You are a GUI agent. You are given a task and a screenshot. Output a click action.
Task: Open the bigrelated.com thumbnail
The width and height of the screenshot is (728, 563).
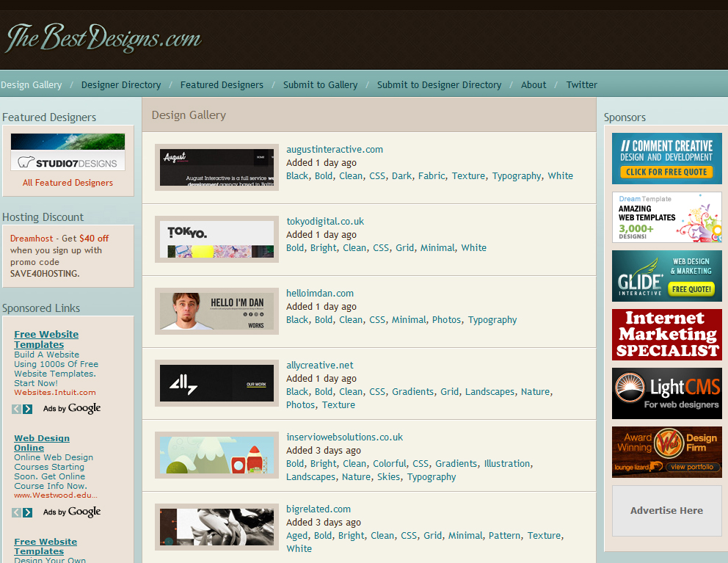click(x=216, y=527)
